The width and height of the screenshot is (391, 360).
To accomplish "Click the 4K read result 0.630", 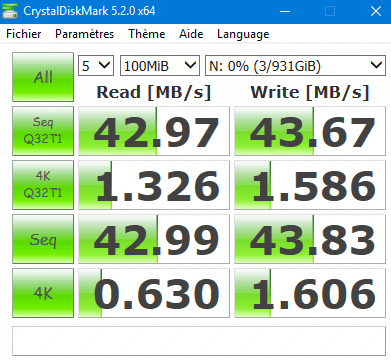I will click(x=154, y=293).
